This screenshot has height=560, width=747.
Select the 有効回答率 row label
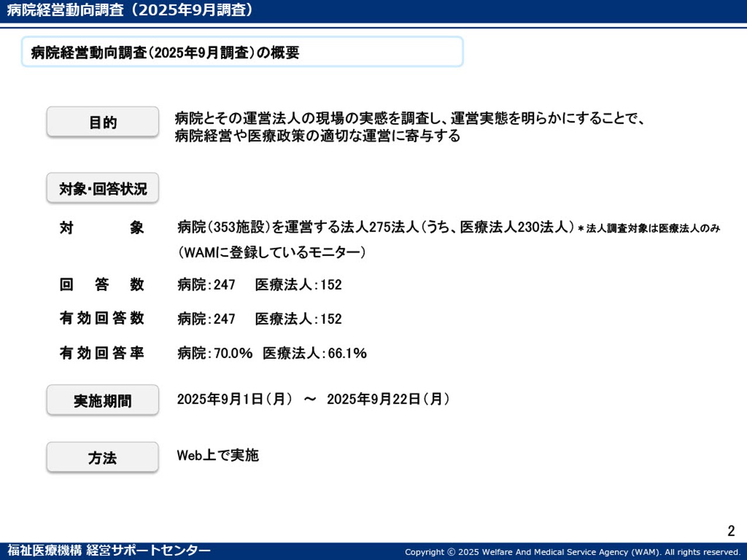[x=102, y=353]
